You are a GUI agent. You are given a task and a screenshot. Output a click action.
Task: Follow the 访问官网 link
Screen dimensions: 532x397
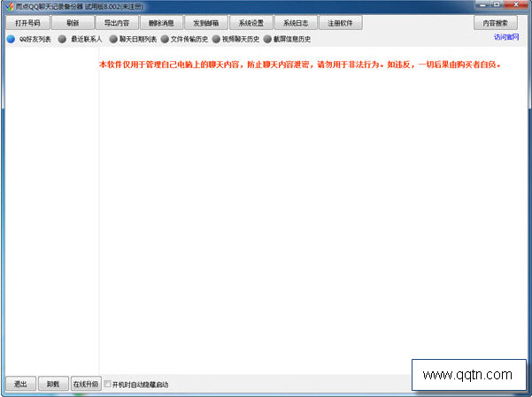click(506, 37)
